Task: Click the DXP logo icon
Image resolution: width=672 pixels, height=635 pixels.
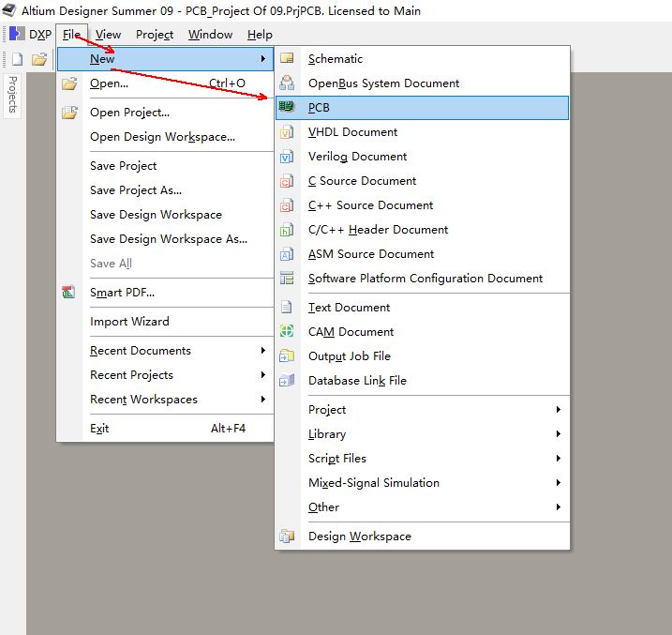Action: point(17,34)
